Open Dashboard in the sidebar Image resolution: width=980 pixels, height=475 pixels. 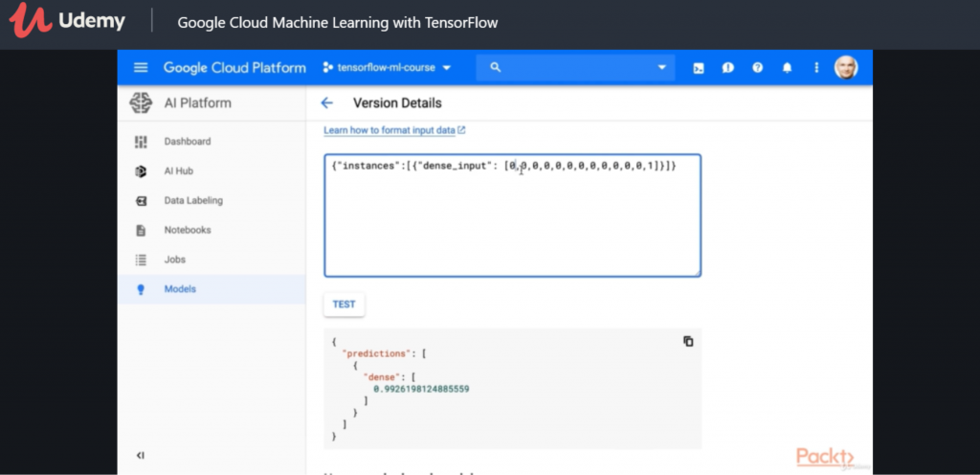click(x=187, y=142)
